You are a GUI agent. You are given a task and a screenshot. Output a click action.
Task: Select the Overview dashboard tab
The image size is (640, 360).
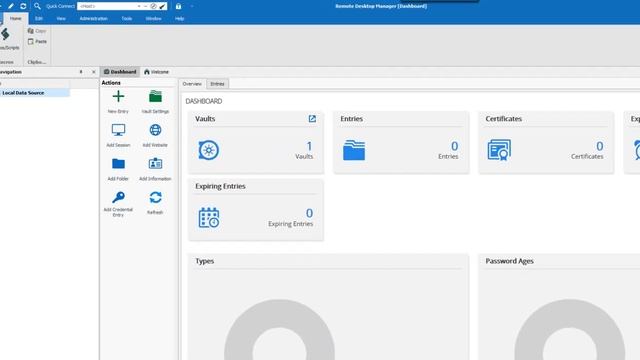coord(192,84)
